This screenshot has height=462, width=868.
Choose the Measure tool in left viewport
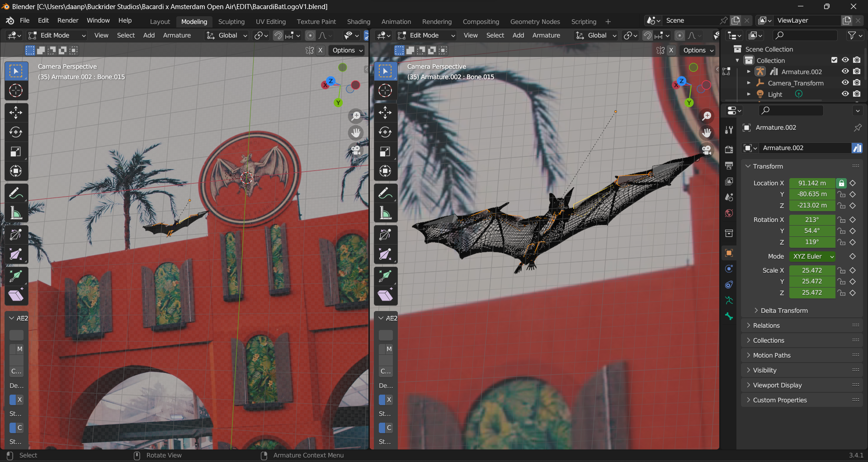pos(16,213)
